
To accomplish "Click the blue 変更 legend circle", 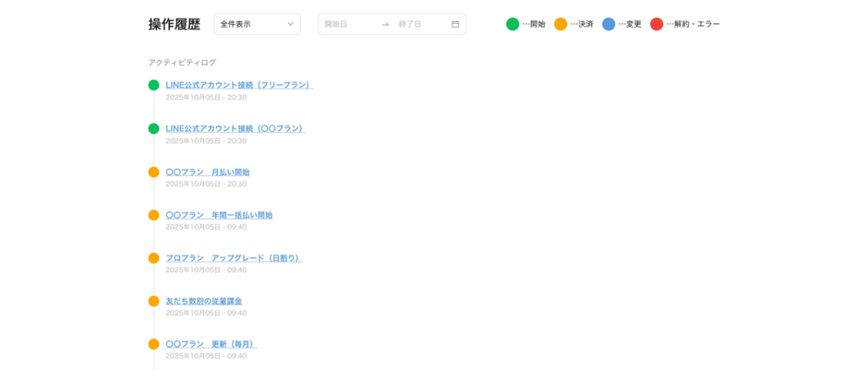I will coord(609,24).
